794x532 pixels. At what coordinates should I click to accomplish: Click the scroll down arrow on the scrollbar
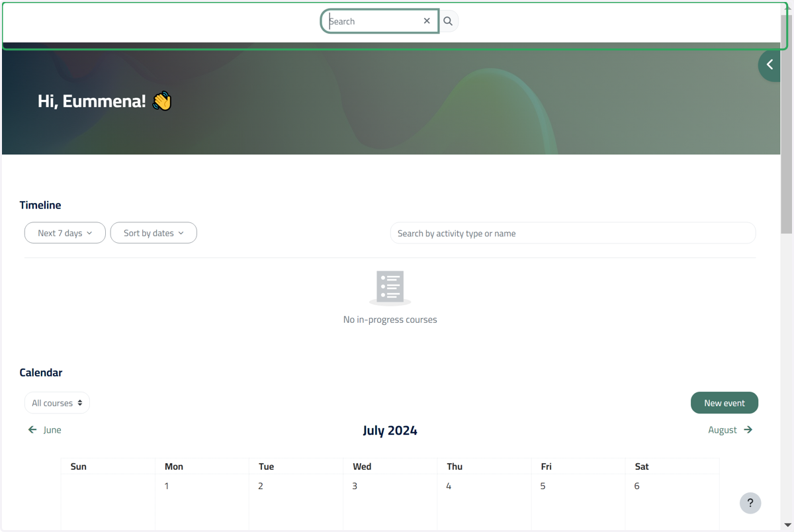[x=787, y=525]
